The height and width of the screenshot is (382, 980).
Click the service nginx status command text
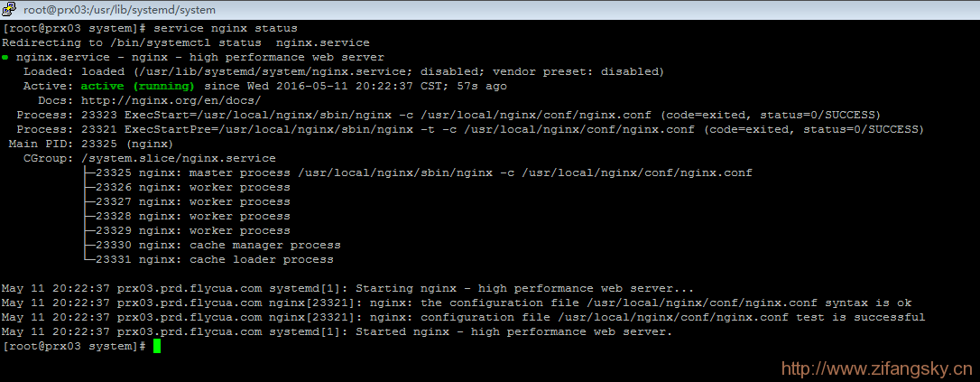click(225, 28)
